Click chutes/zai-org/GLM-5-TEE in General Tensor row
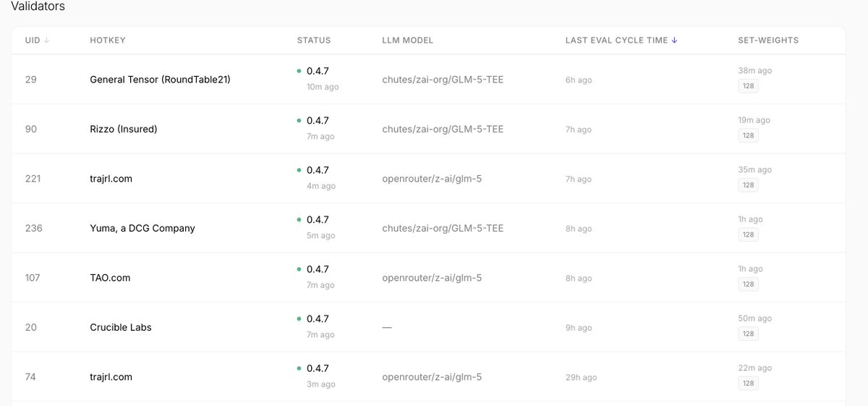This screenshot has width=868, height=406. pos(443,80)
